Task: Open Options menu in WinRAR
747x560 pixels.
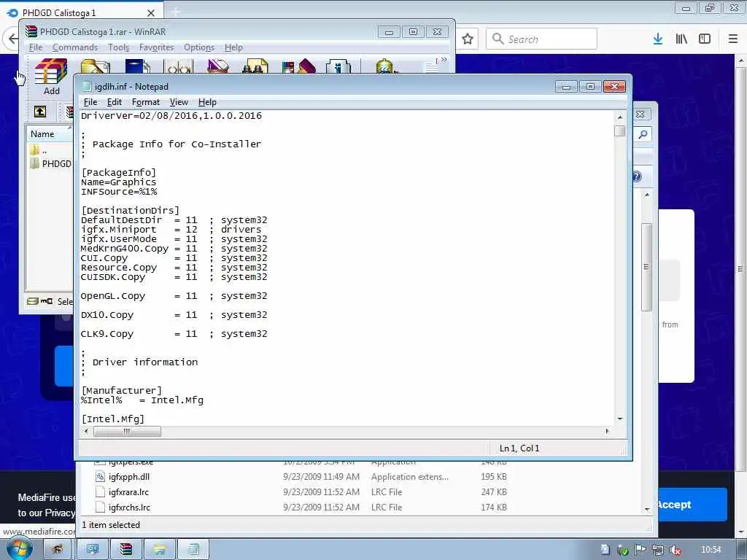Action: point(199,47)
